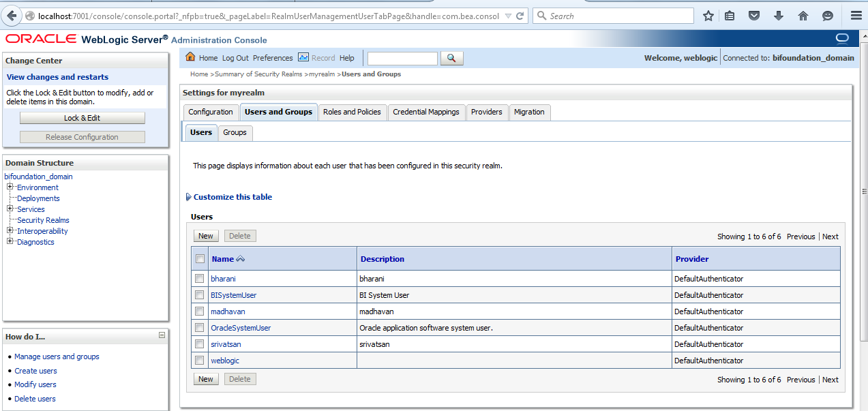Image resolution: width=868 pixels, height=411 pixels.
Task: Open the Create users help link
Action: point(35,371)
